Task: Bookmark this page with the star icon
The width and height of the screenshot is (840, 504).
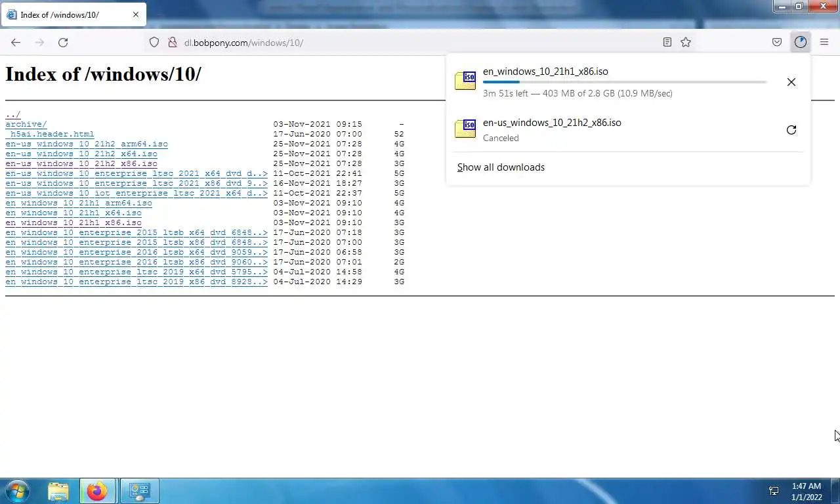Action: click(686, 42)
